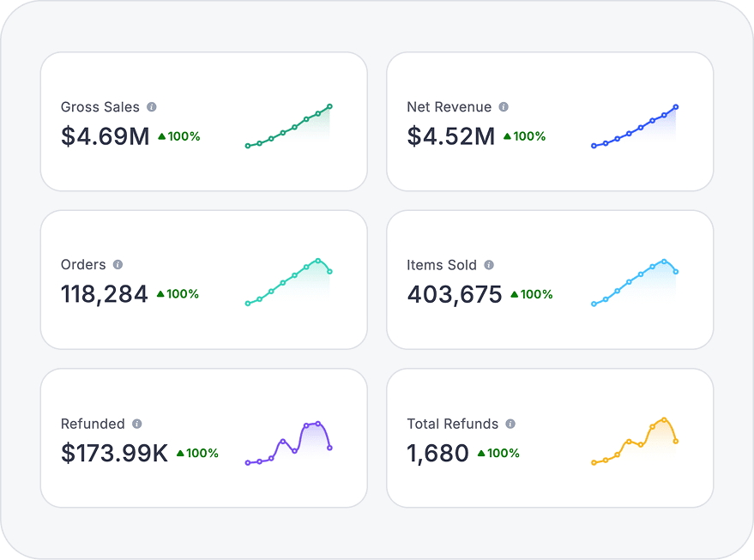The image size is (754, 560).
Task: Click the info icon beside Net Revenue
Action: pos(504,107)
